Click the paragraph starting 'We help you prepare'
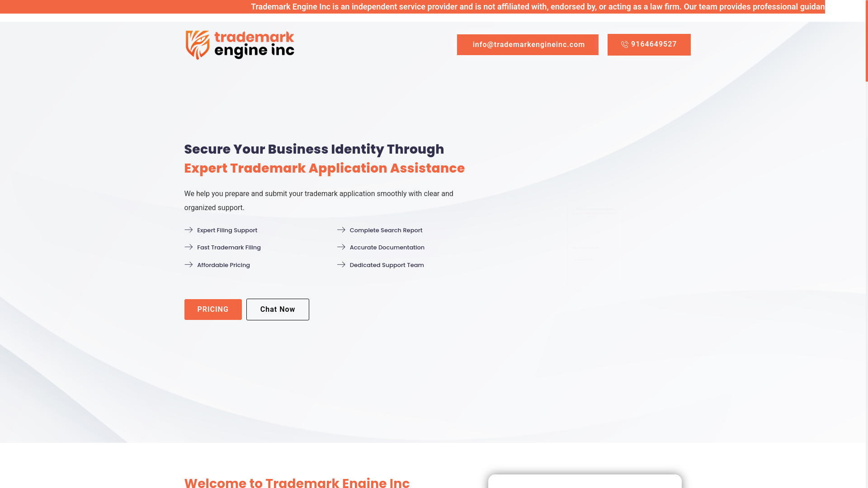 [319, 201]
